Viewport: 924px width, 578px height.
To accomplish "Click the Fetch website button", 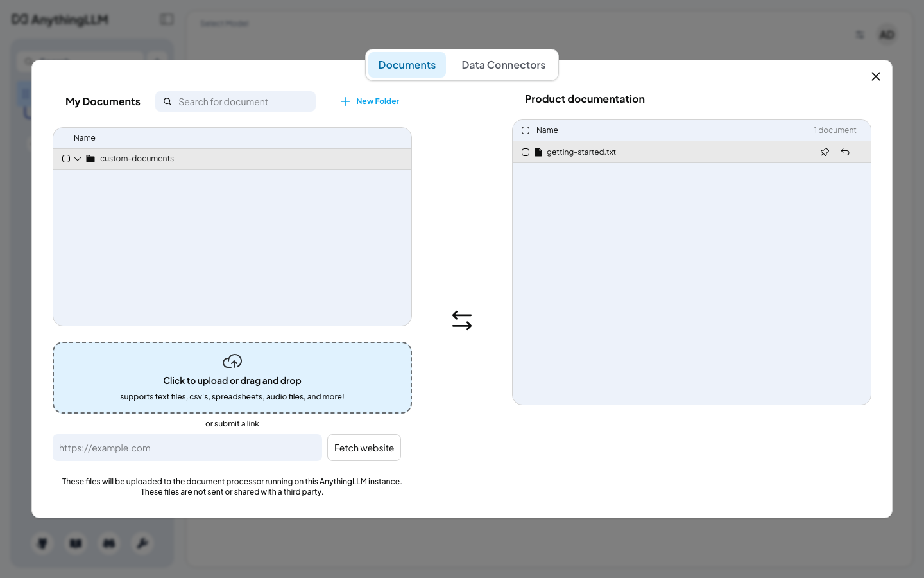I will (x=364, y=448).
